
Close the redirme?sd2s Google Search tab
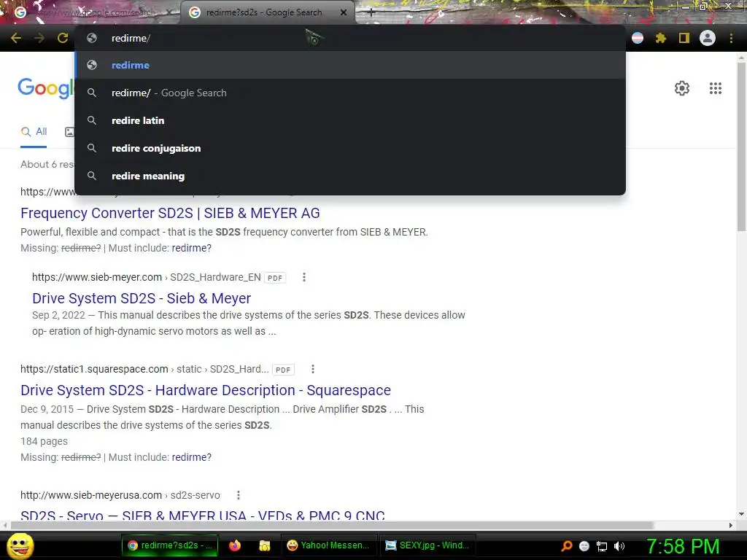344,12
